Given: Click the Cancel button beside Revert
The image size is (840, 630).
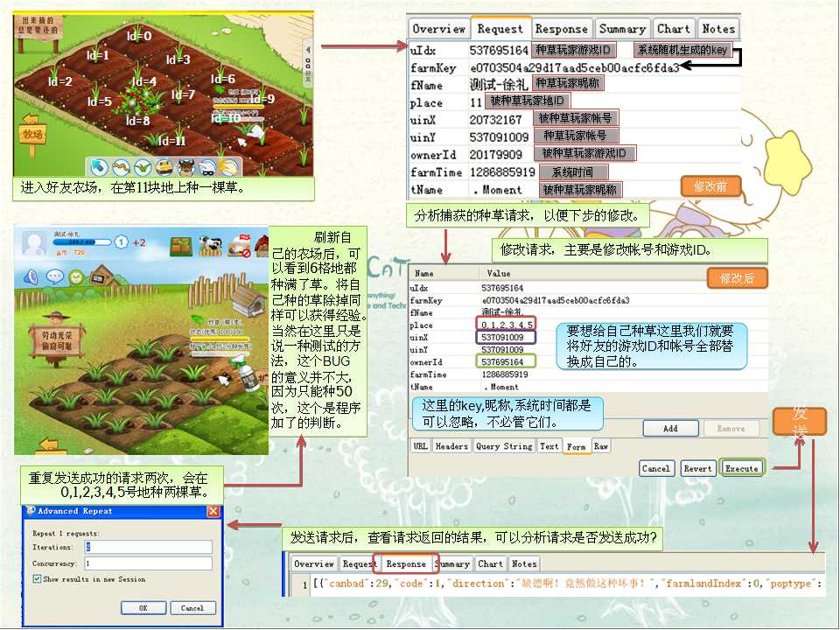Looking at the screenshot, I should [x=655, y=469].
